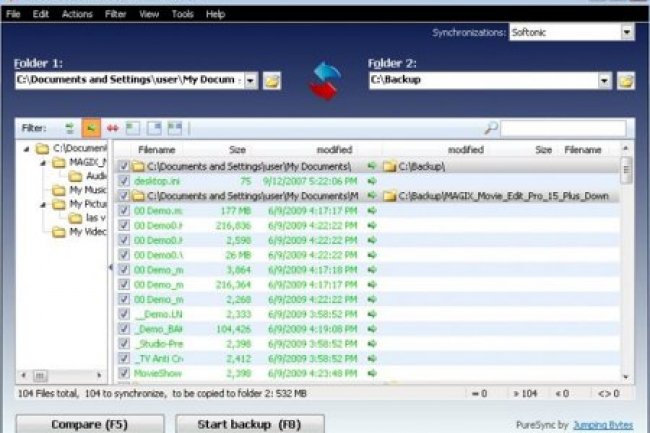Click the filter search text field
The height and width of the screenshot is (433, 650).
coord(563,128)
